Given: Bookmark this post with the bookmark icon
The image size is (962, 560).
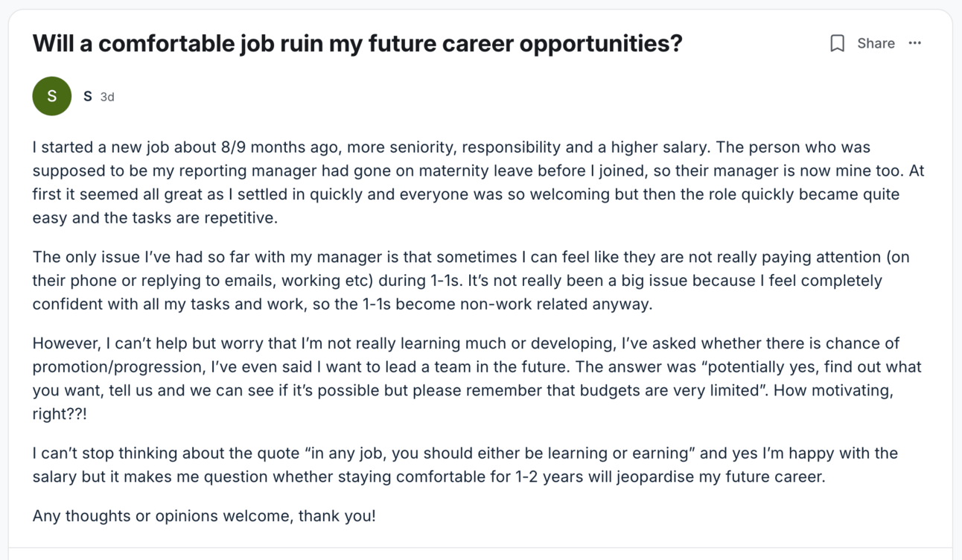Looking at the screenshot, I should click(837, 43).
